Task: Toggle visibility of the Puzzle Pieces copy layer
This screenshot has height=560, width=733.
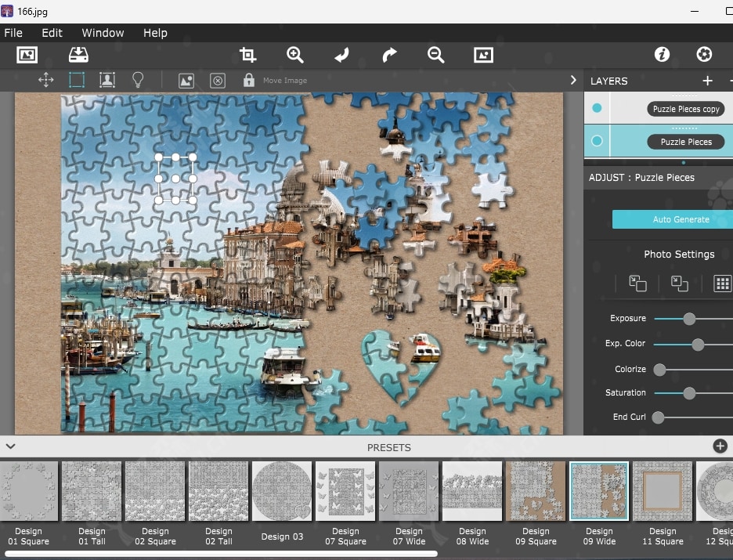Action: [597, 108]
